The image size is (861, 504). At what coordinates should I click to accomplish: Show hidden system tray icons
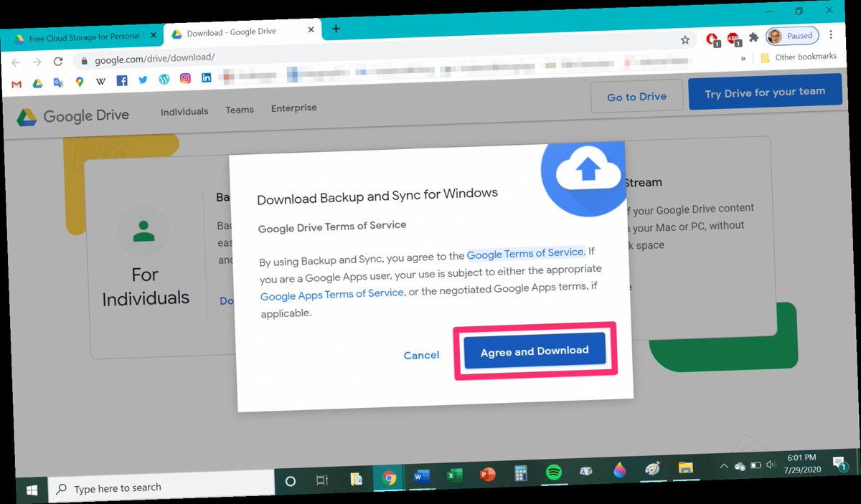pyautogui.click(x=725, y=467)
